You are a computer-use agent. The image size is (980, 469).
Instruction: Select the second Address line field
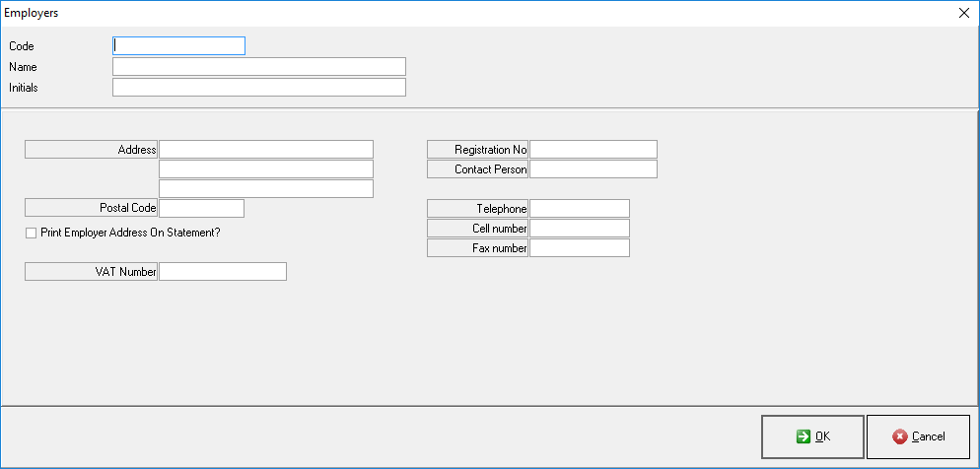[266, 168]
